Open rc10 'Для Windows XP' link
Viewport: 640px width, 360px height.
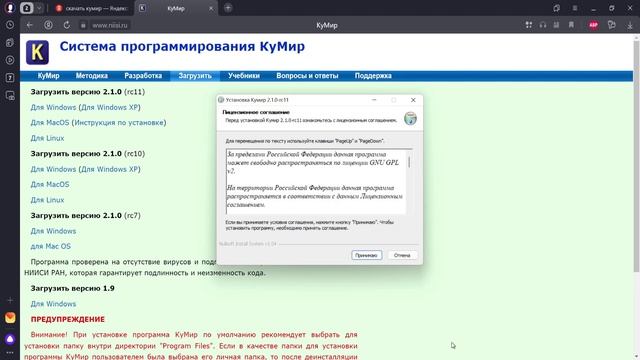click(x=109, y=169)
